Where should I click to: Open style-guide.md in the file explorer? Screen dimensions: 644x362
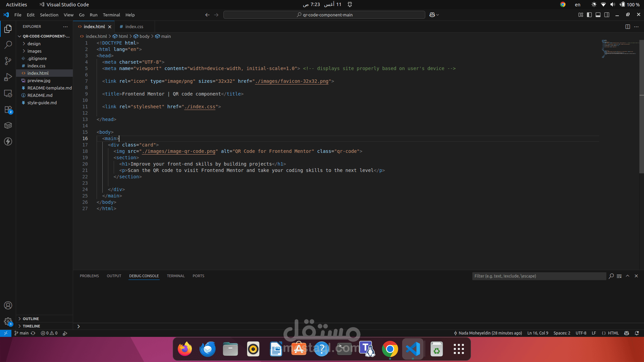pyautogui.click(x=44, y=103)
